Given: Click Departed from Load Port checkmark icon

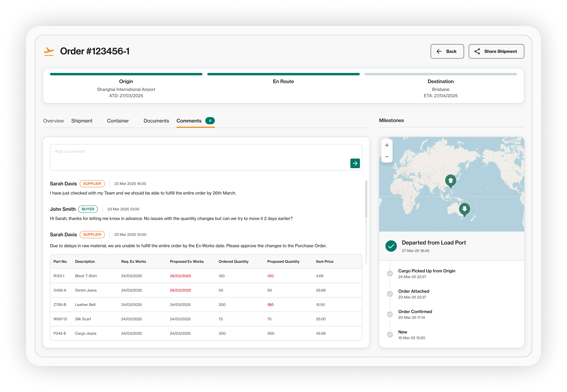Looking at the screenshot, I should point(391,246).
